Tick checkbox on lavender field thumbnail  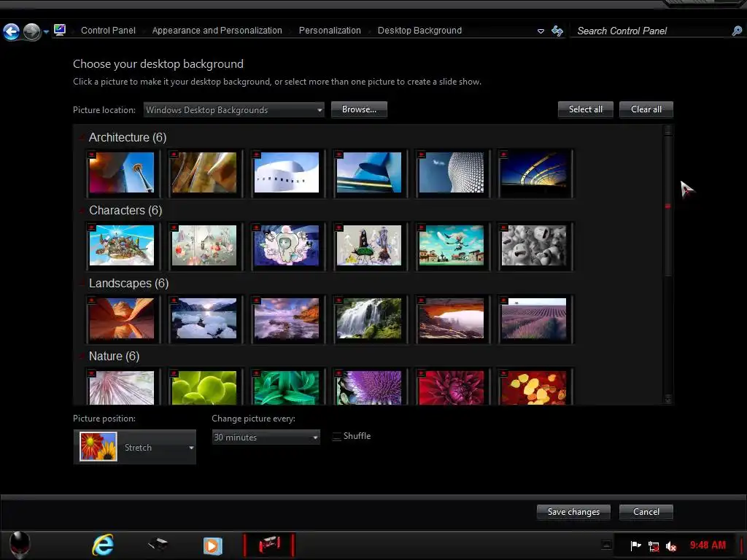(504, 300)
